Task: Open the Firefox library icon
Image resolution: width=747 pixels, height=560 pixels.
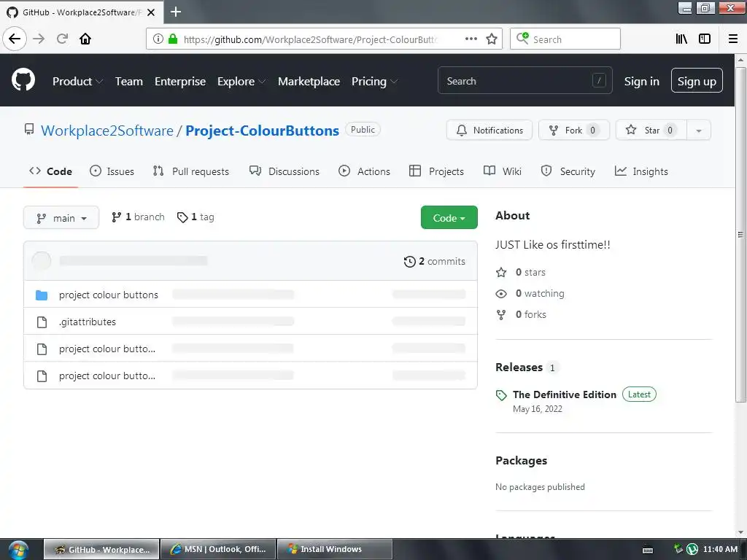Action: click(x=681, y=39)
